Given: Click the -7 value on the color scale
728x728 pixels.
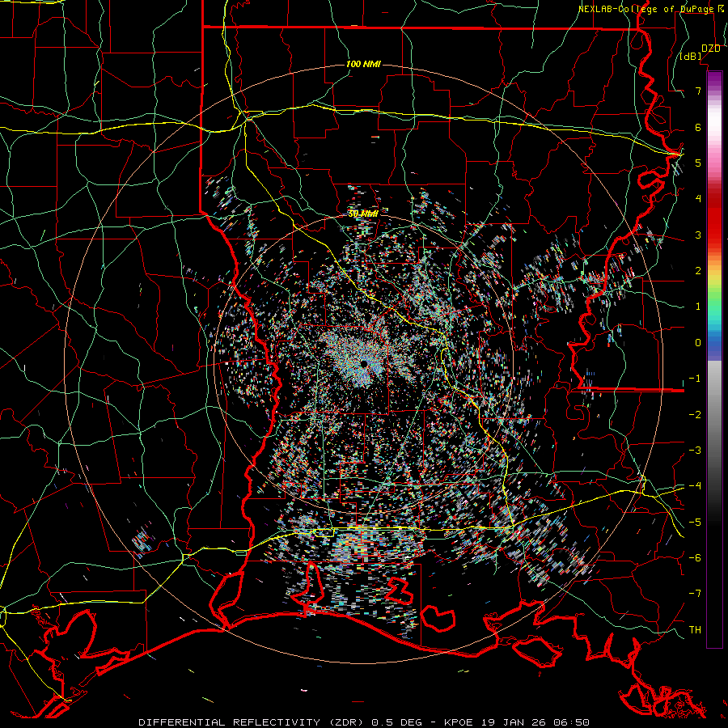Looking at the screenshot, I should pos(695,594).
